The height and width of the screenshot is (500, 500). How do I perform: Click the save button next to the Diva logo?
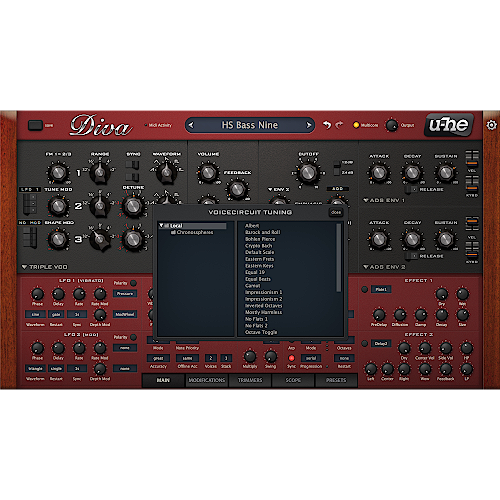(35, 125)
